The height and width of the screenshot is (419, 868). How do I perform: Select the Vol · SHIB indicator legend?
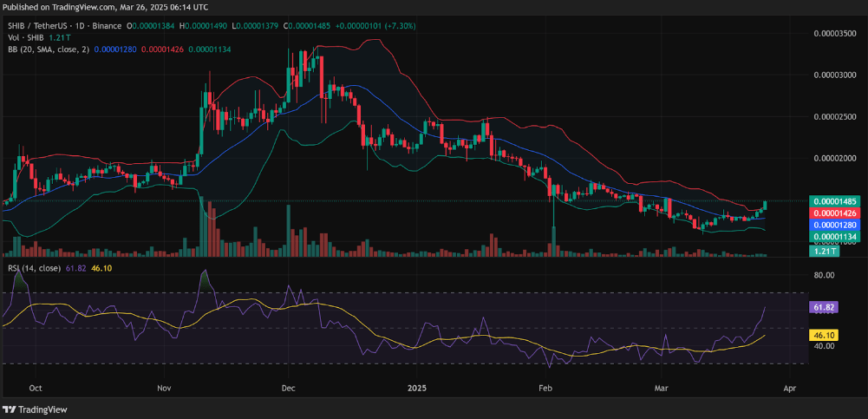pos(25,37)
